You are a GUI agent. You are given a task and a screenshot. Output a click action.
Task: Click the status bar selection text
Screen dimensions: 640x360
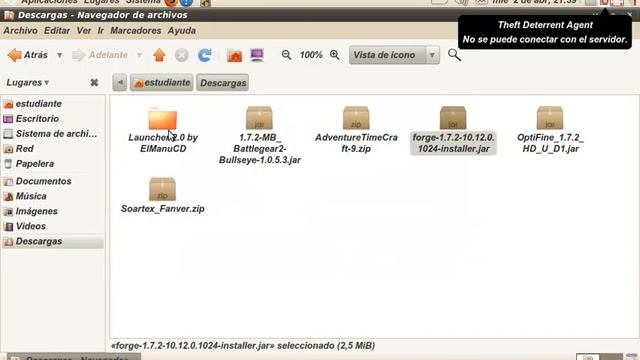243,346
